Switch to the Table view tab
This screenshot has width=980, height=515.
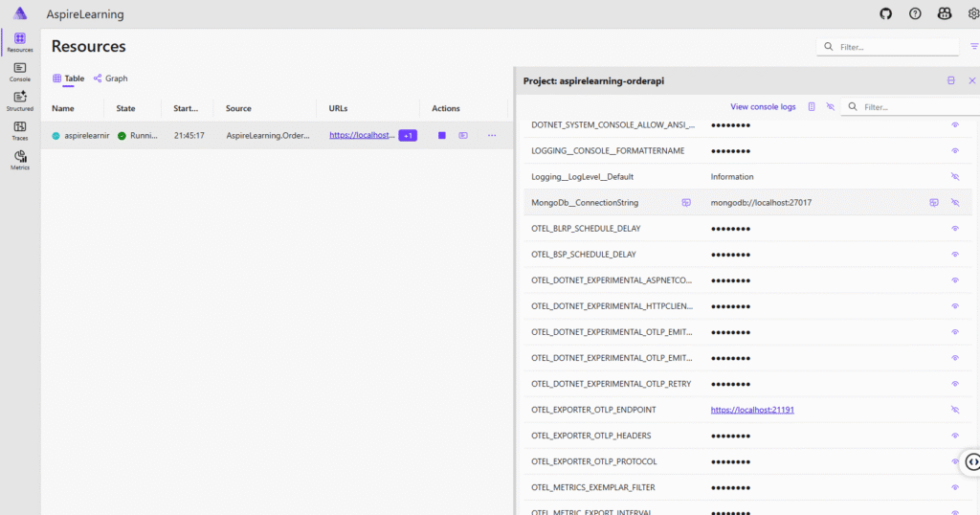68,78
